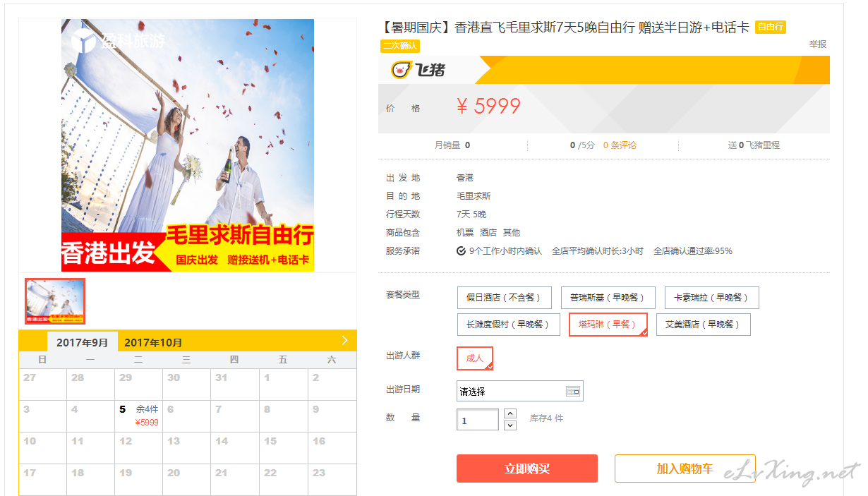Open the calendar icon in date field
The height and width of the screenshot is (496, 868).
coord(573,391)
